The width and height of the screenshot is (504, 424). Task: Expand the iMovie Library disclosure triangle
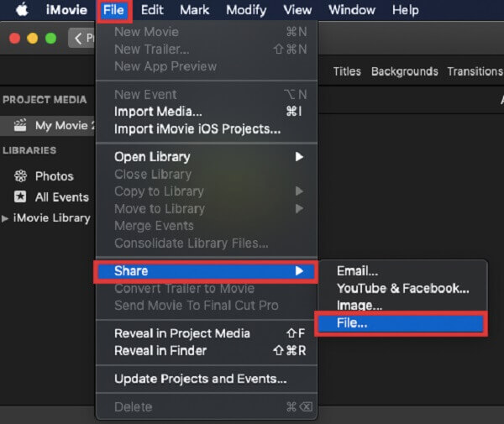tap(5, 218)
